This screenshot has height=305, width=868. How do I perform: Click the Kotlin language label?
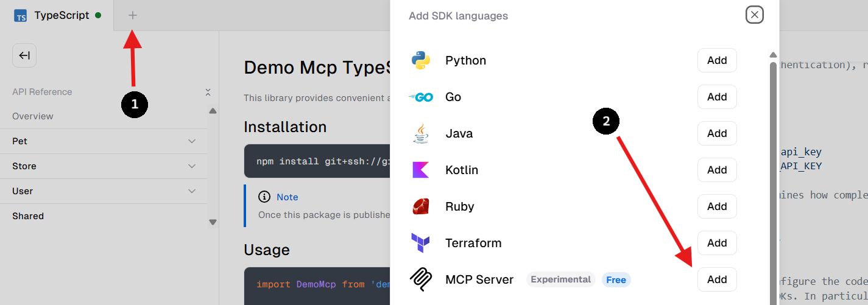(x=462, y=170)
